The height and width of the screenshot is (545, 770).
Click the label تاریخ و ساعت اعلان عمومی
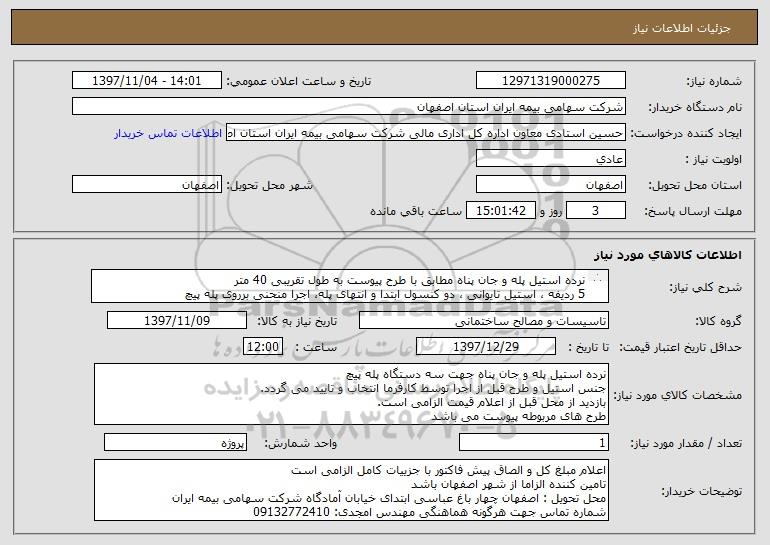299,82
